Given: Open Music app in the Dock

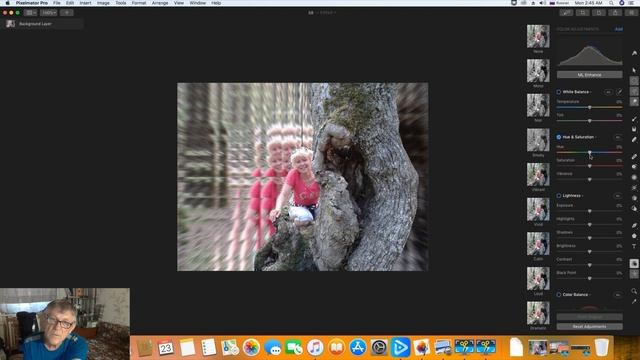Looking at the screenshot, I should point(315,347).
